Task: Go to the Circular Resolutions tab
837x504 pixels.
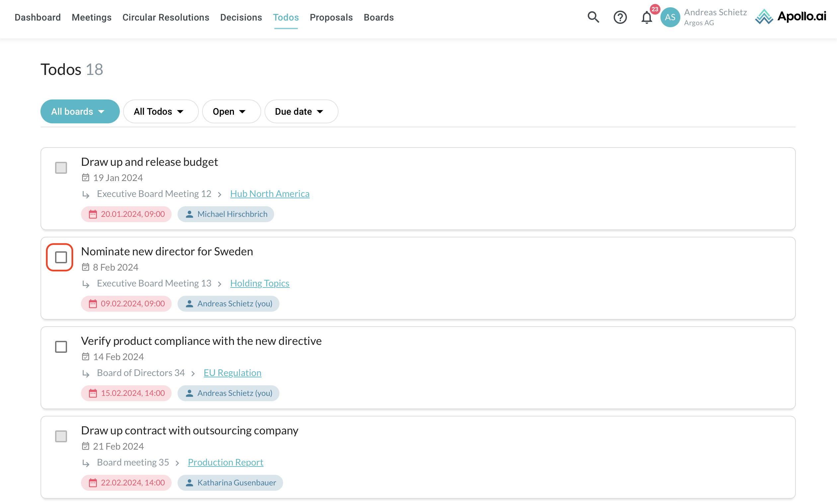Action: (x=165, y=17)
